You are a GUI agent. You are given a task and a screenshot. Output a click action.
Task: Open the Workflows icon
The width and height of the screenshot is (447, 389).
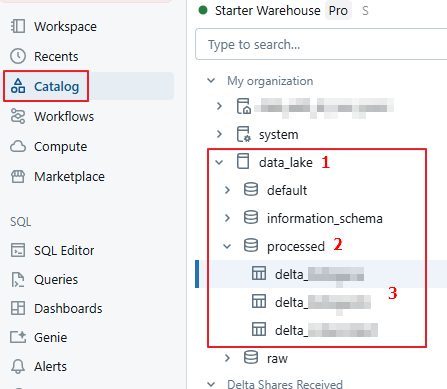click(x=18, y=116)
